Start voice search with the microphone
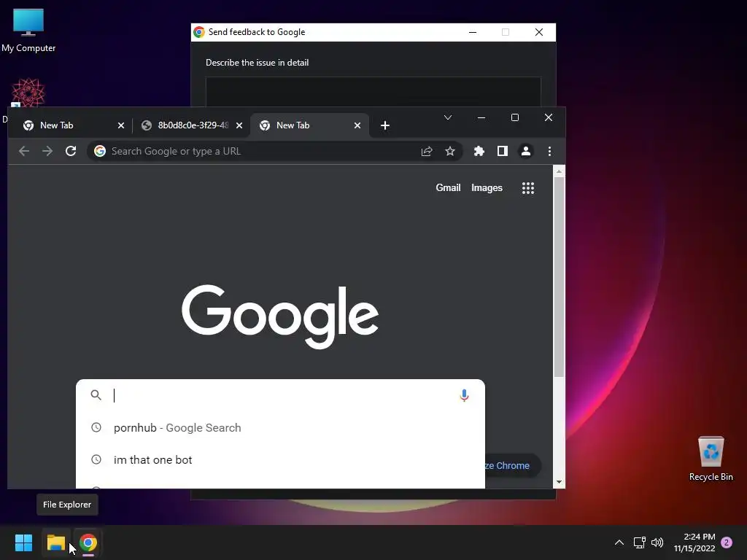Image resolution: width=747 pixels, height=560 pixels. click(464, 395)
